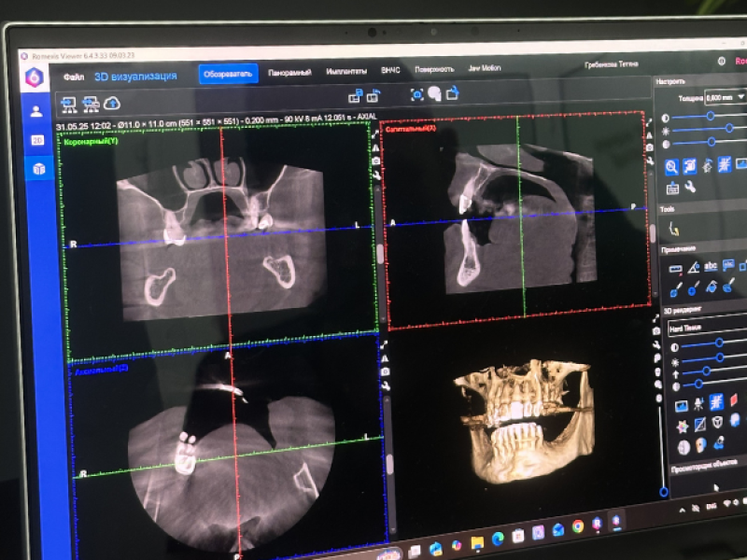The image size is (747, 560).
Task: Click the capture focus-frame toolbar icon
Action: pyautogui.click(x=416, y=94)
